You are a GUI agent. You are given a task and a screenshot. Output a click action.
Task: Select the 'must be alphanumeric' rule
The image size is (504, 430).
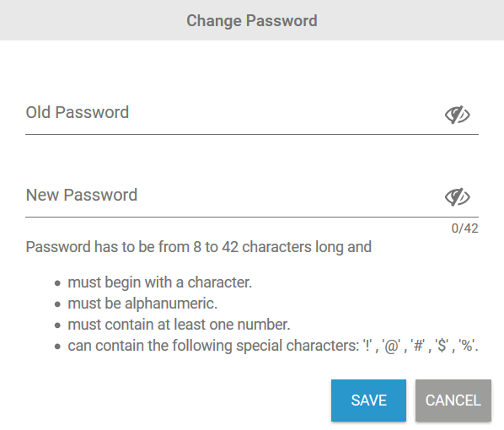click(142, 304)
